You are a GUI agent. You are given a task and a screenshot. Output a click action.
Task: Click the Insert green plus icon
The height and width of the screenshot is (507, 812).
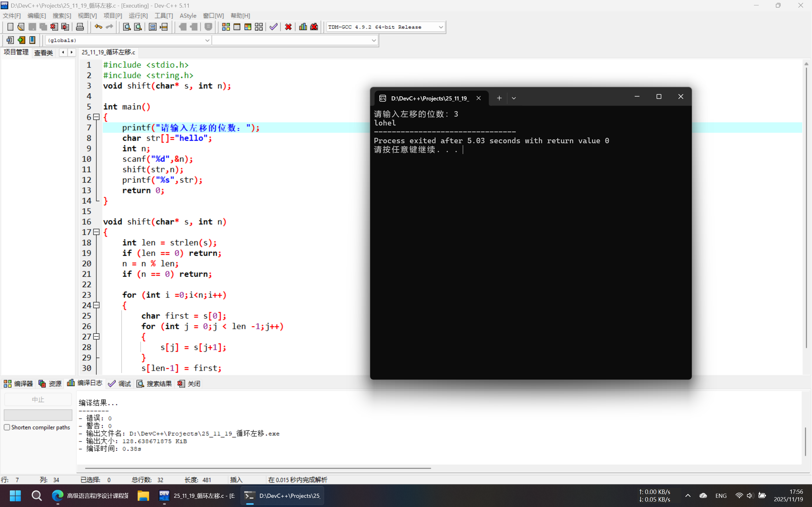tap(21, 40)
